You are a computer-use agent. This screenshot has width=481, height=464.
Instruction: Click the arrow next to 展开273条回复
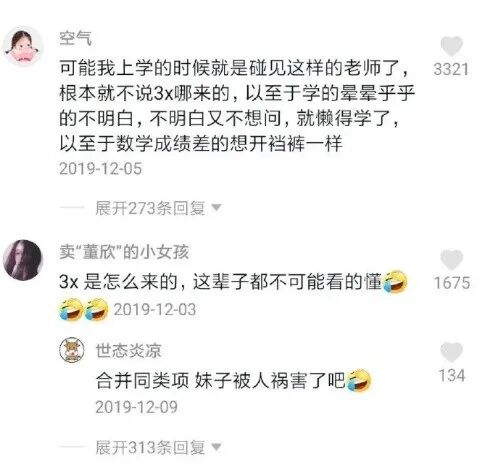(x=216, y=208)
